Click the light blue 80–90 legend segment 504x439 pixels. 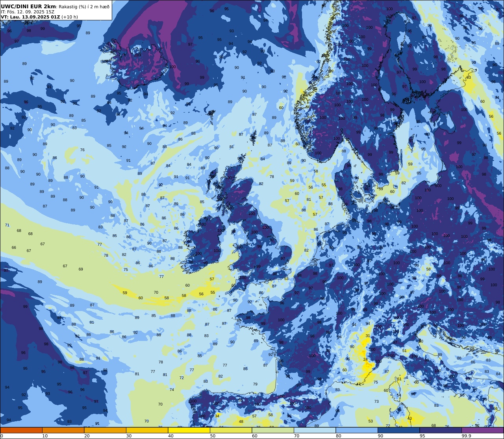(x=357, y=430)
